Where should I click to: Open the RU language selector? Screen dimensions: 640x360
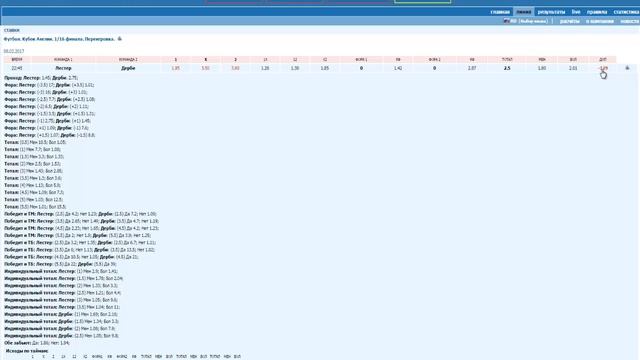tap(529, 21)
